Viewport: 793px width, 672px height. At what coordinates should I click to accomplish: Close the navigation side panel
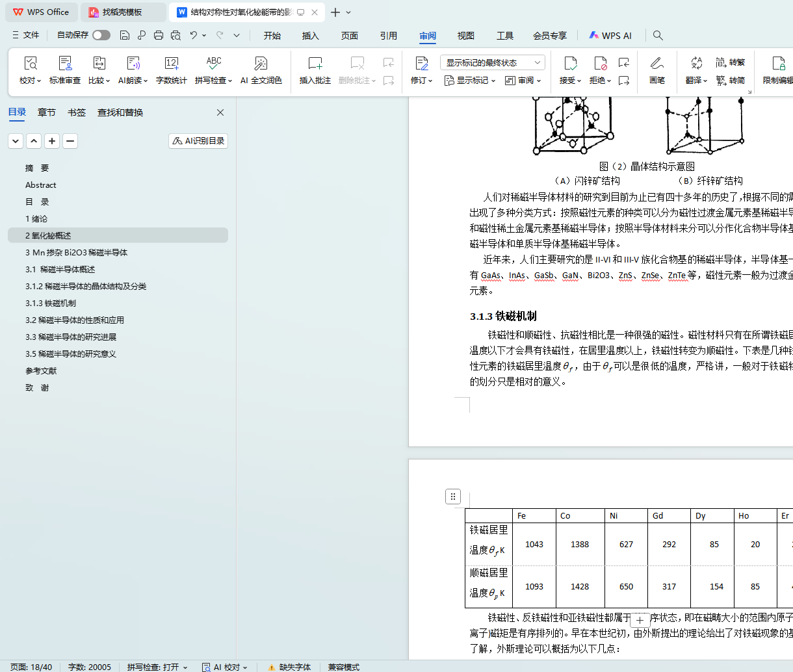[x=220, y=112]
